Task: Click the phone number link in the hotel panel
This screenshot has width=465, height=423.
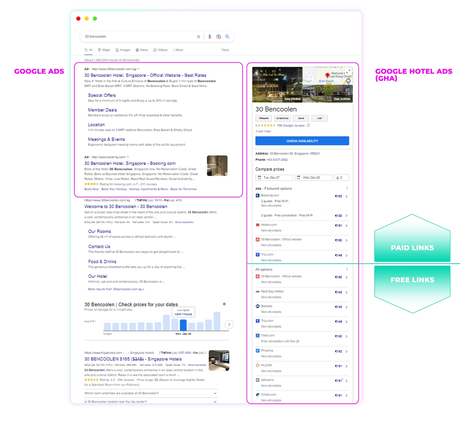Action: tap(277, 160)
